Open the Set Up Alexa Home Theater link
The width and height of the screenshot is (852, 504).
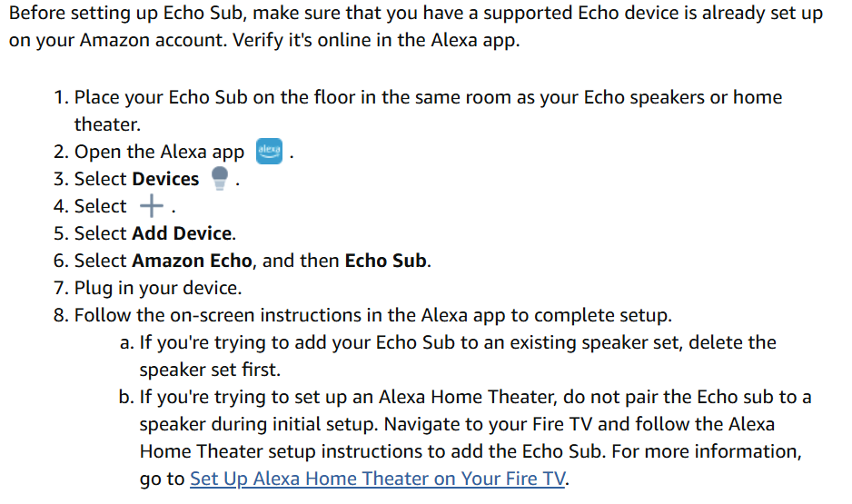(x=377, y=479)
